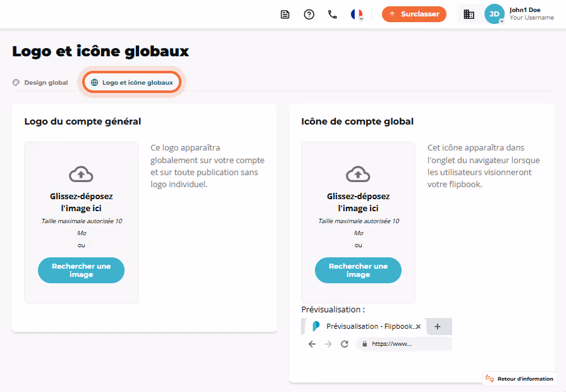Click the cloud upload icon for favicon

pyautogui.click(x=358, y=174)
